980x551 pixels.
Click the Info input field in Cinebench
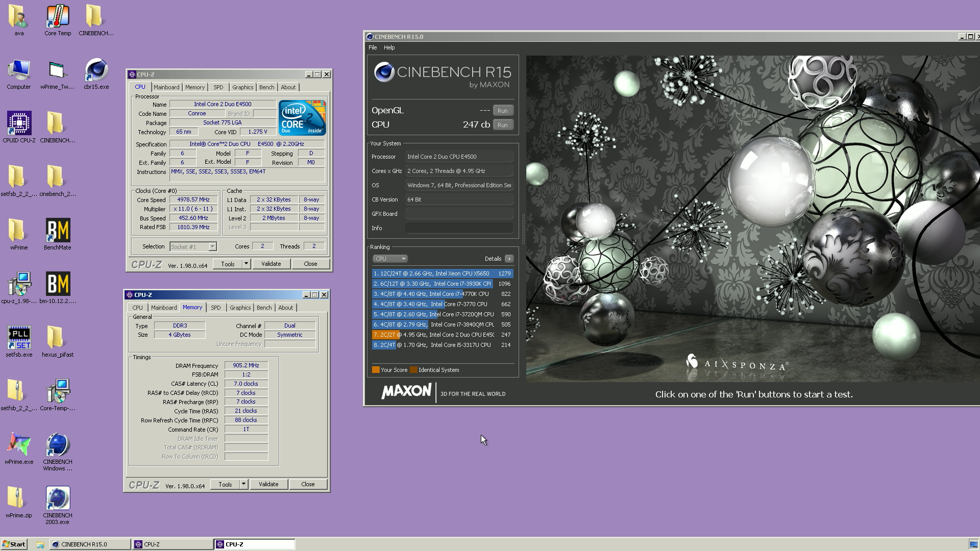point(459,228)
